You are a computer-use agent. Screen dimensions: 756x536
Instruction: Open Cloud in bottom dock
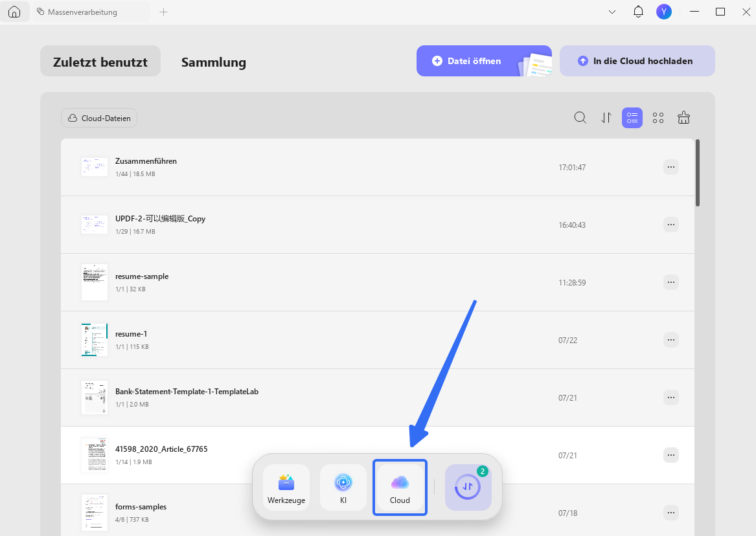coord(400,487)
